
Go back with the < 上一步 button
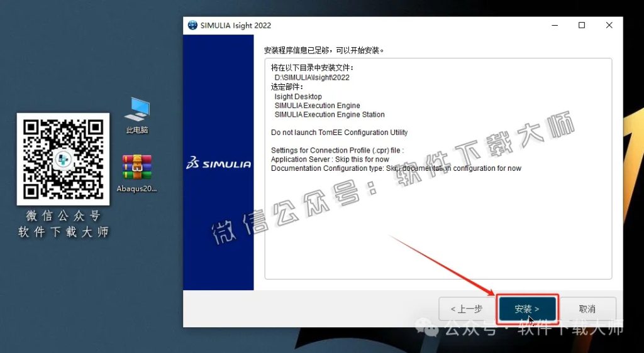tap(466, 309)
